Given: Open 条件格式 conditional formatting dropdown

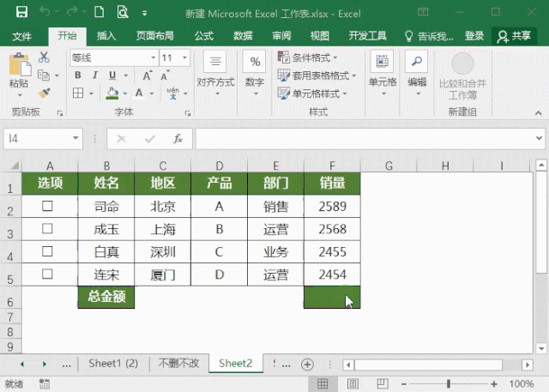Looking at the screenshot, I should tap(307, 57).
